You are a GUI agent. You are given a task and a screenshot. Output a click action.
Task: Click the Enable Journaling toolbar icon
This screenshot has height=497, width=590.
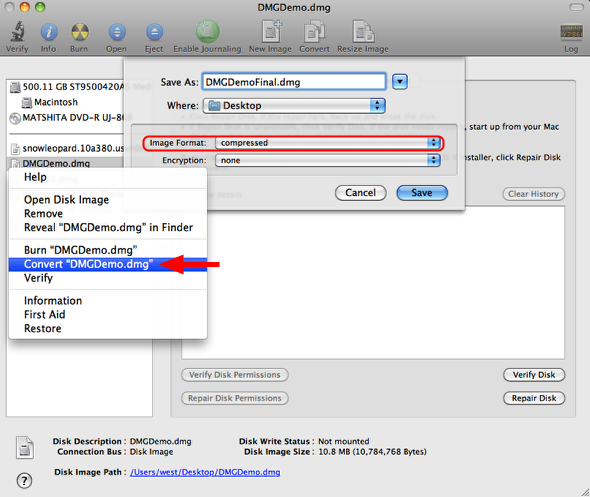(x=207, y=32)
